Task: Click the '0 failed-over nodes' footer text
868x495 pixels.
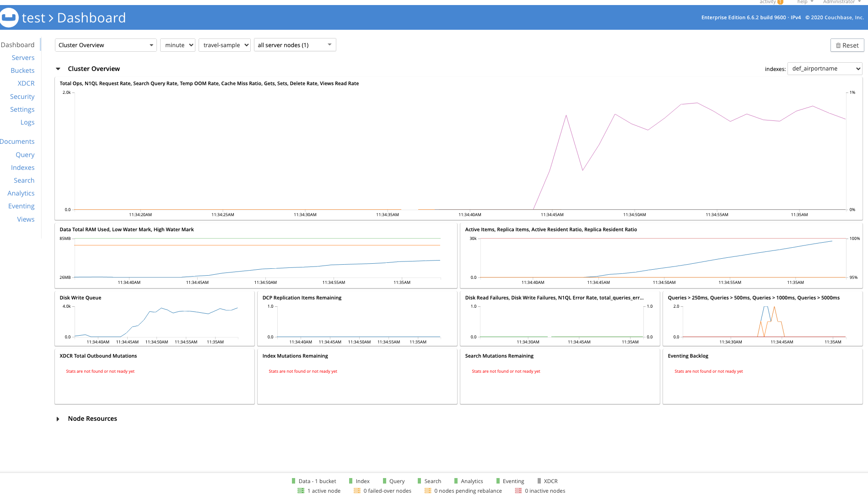Action: (388, 491)
